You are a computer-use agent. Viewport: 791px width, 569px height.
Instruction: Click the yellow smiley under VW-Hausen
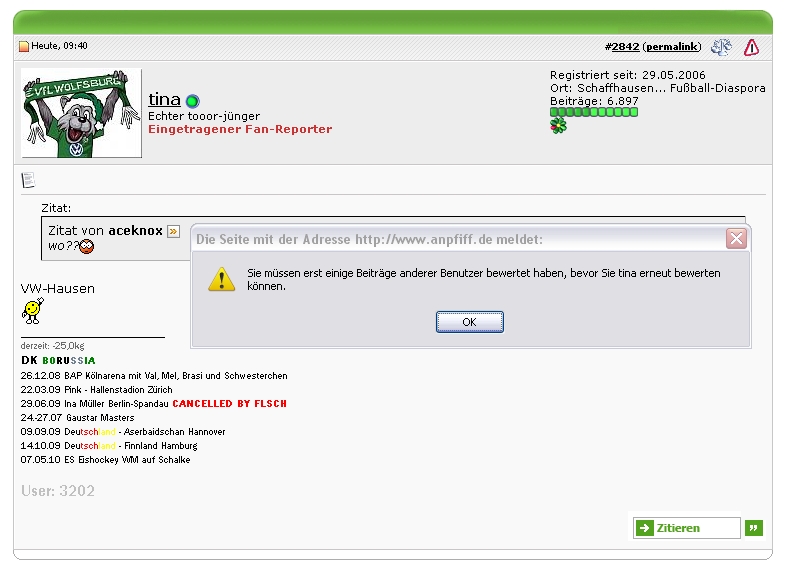[x=32, y=312]
